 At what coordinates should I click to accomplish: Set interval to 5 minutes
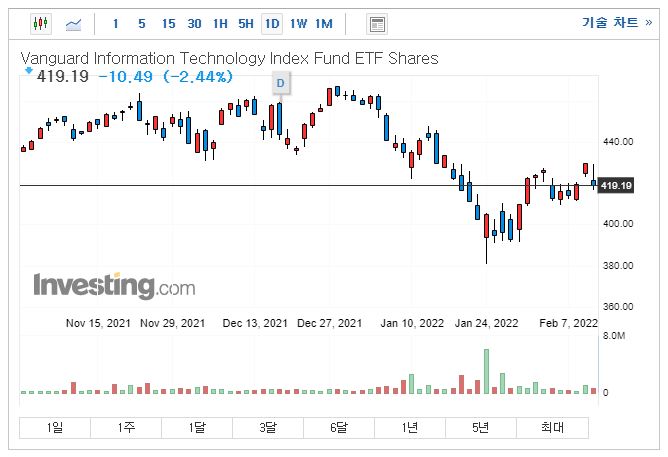[x=142, y=24]
